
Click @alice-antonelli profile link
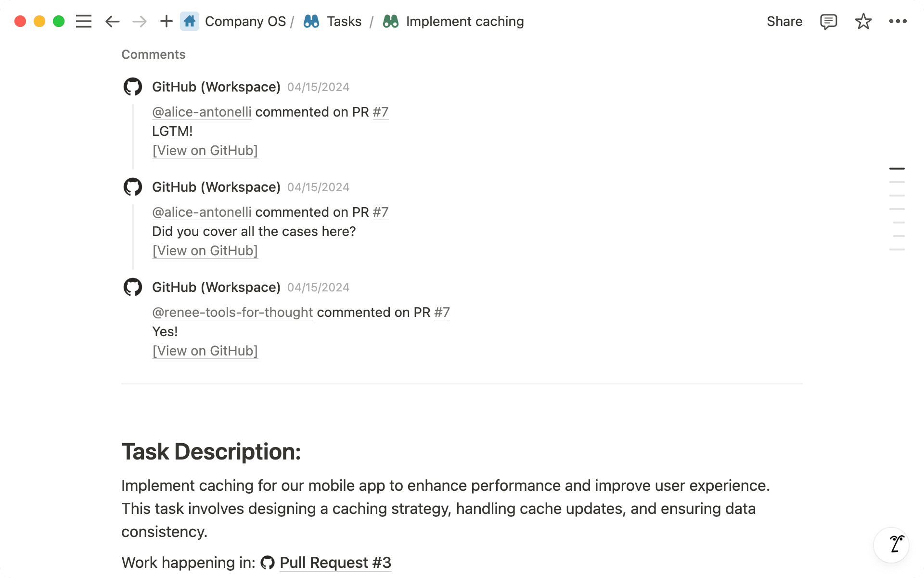(202, 112)
